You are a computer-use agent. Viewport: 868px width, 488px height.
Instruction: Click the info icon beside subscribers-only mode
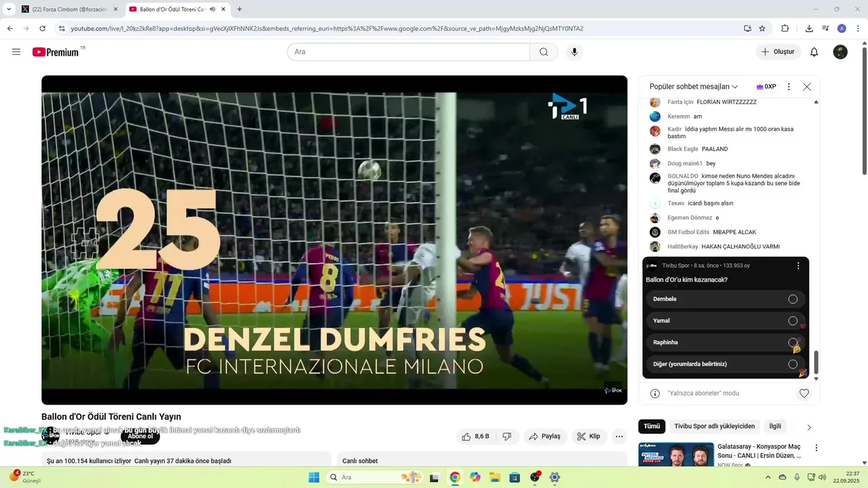pos(655,393)
